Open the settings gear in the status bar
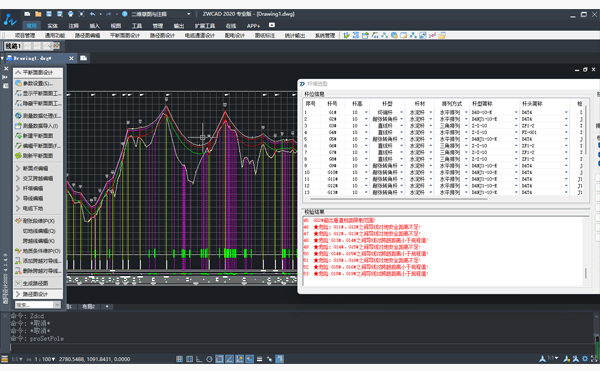Image resolution: width=600 pixels, height=371 pixels. click(585, 358)
